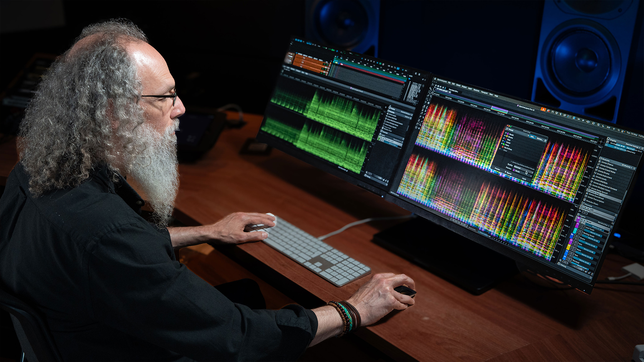Open the Essential Settings dropdown
Screen dimensions: 644x362
[x=633, y=146]
